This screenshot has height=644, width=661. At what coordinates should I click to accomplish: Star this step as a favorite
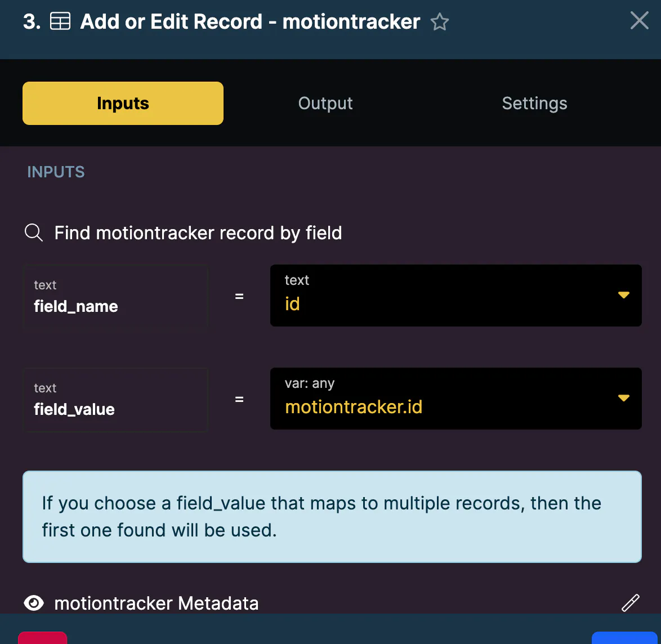pyautogui.click(x=439, y=23)
